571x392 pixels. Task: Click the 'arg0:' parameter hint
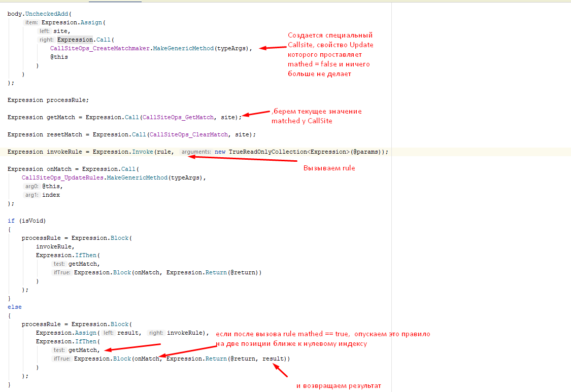(x=31, y=186)
